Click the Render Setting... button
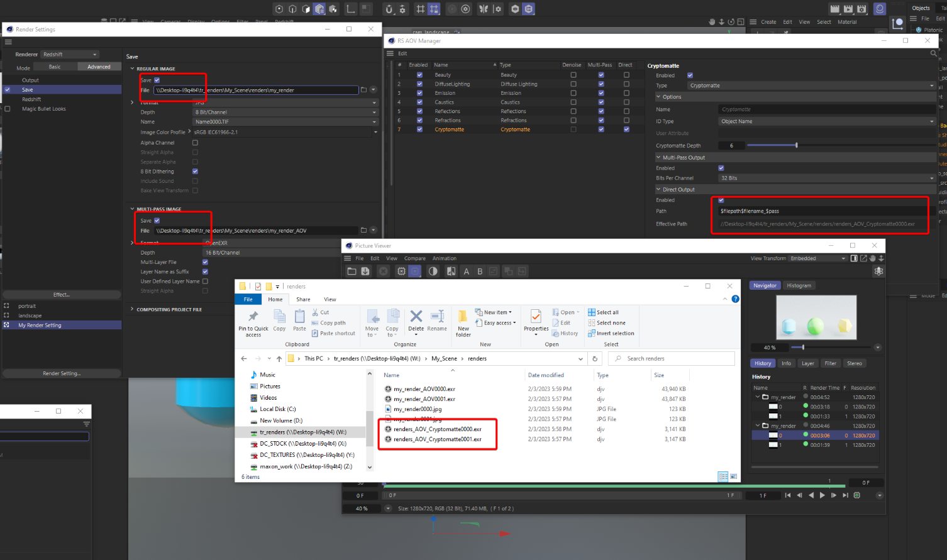 (x=61, y=372)
